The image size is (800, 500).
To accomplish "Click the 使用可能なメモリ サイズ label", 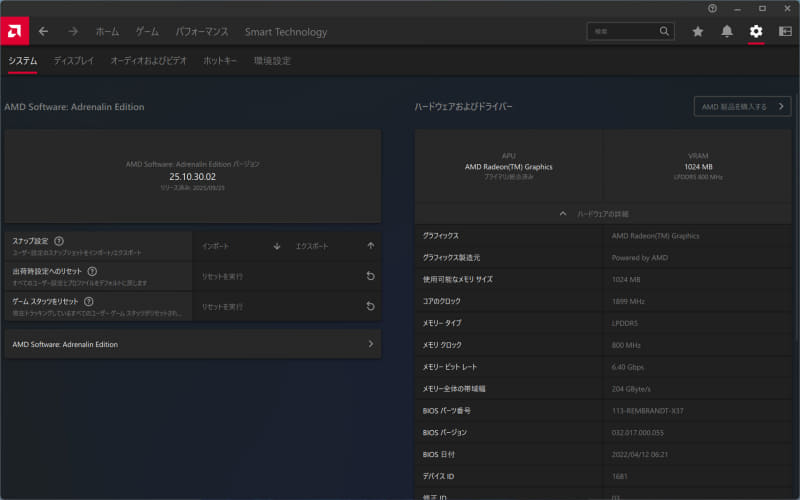I will click(458, 280).
